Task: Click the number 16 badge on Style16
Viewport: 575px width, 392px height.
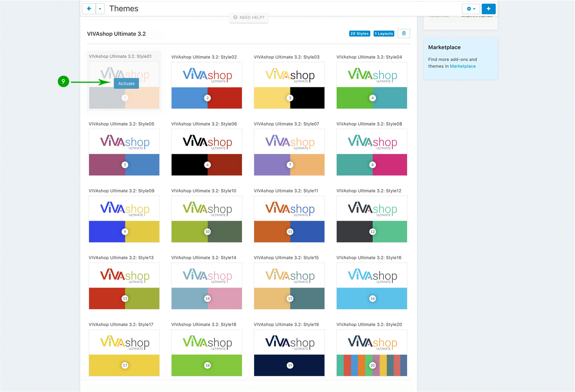Action: click(372, 299)
